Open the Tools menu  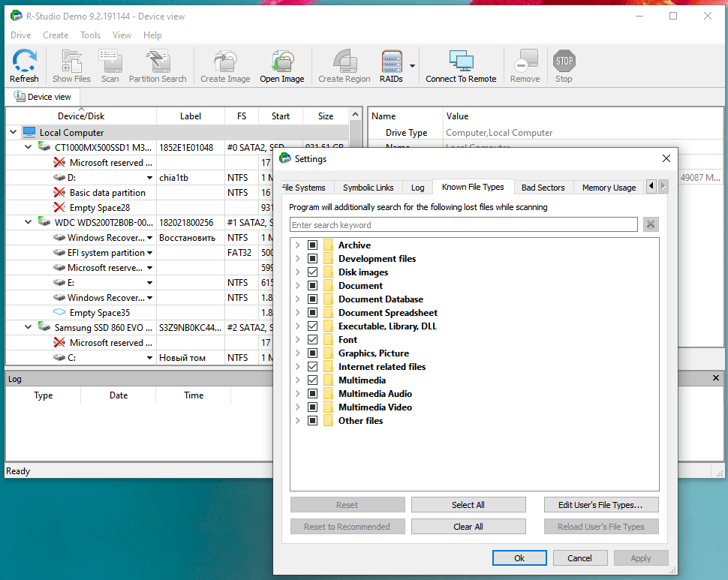90,35
